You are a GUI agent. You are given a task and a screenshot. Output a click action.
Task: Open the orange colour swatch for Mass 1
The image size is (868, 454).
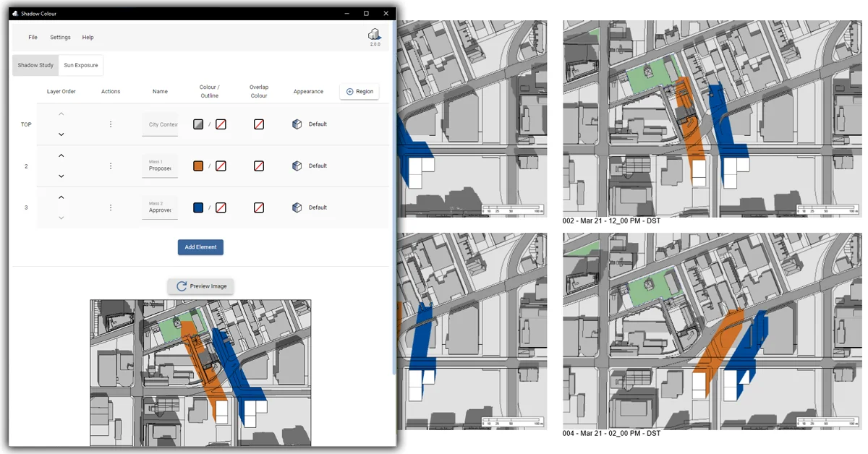pyautogui.click(x=198, y=166)
